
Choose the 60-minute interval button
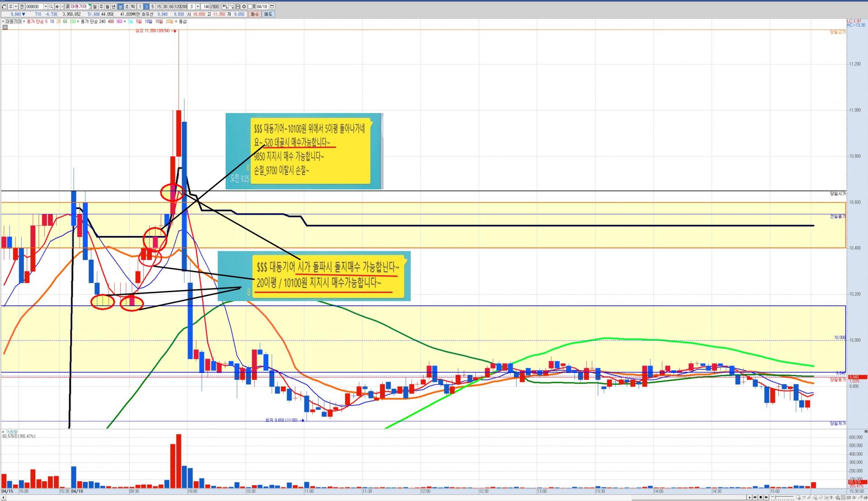[171, 7]
